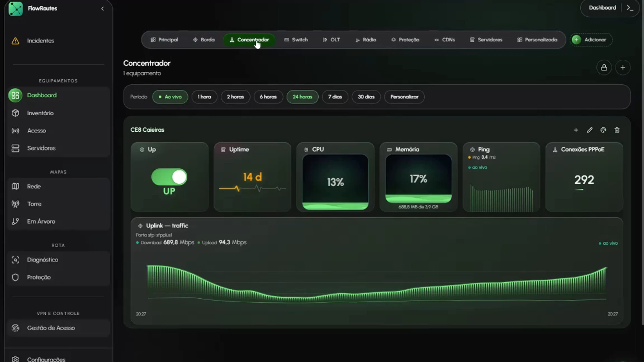The width and height of the screenshot is (644, 362).
Task: Open the Personalizar period option
Action: coord(404,97)
